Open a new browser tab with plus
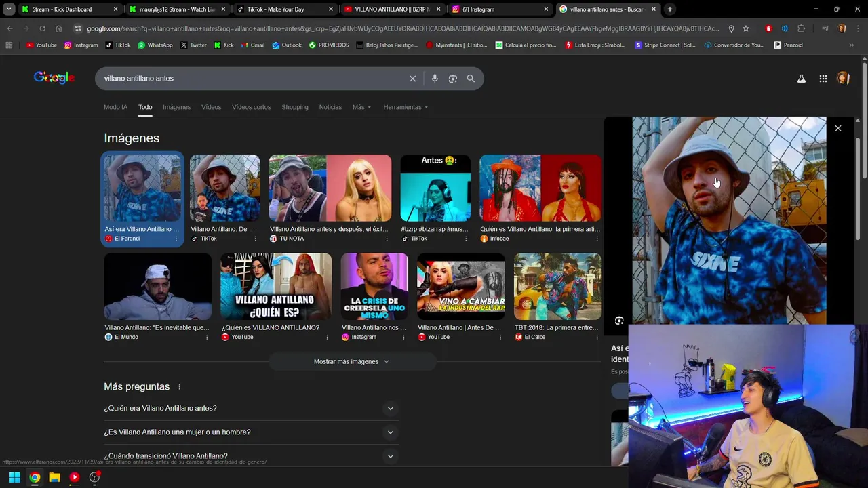 coord(670,9)
